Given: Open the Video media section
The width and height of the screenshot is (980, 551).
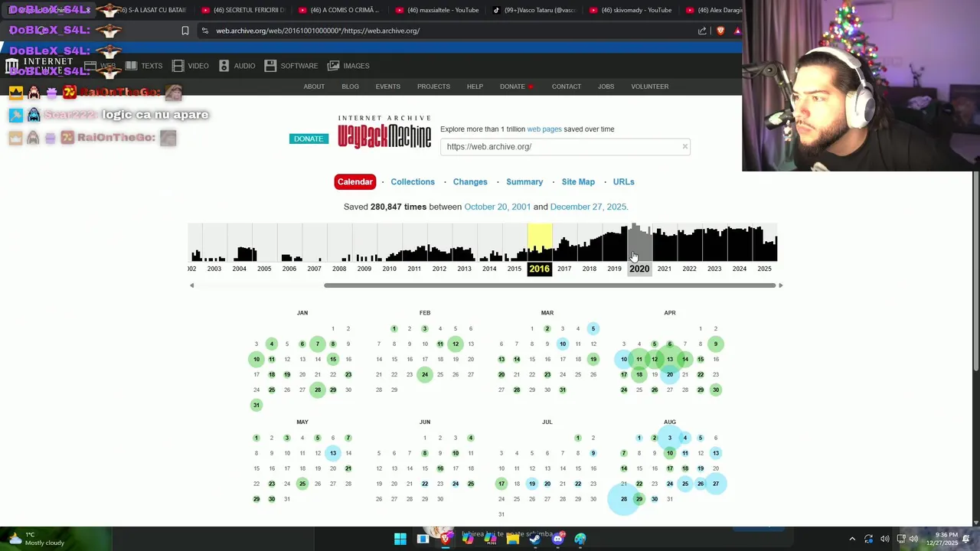Looking at the screenshot, I should coord(191,66).
